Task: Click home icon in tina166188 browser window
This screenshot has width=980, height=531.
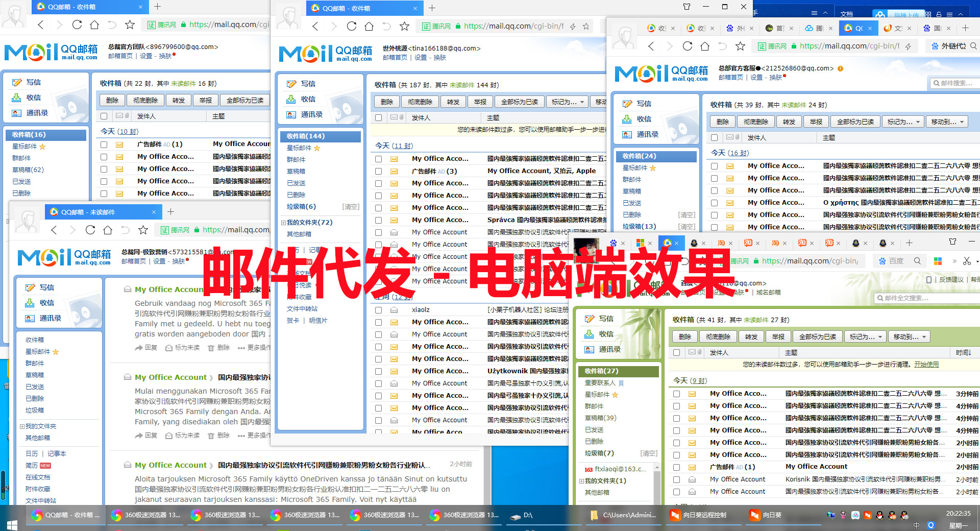Action: point(369,26)
